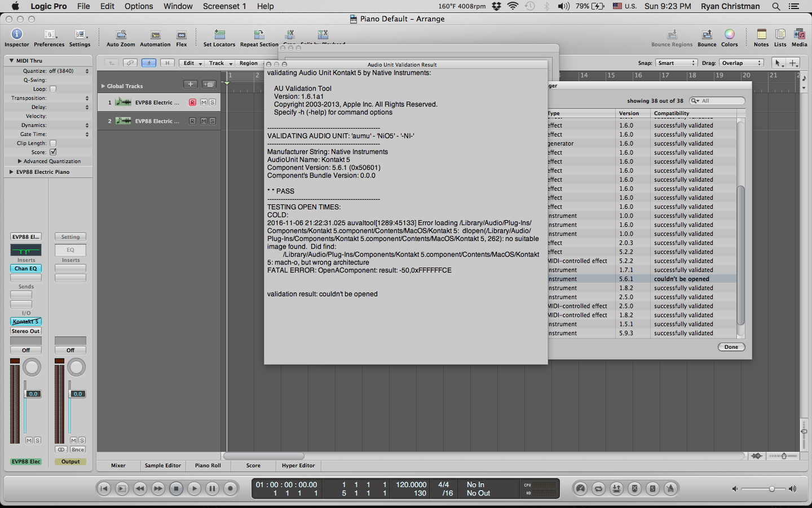812x508 pixels.
Task: Click the Bnce button on the Output channel
Action: pyautogui.click(x=78, y=450)
